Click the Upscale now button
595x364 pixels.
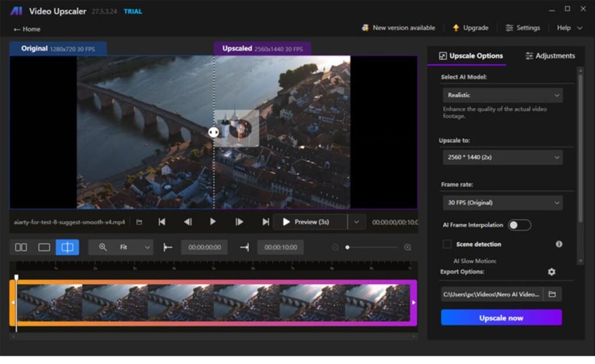tap(501, 318)
